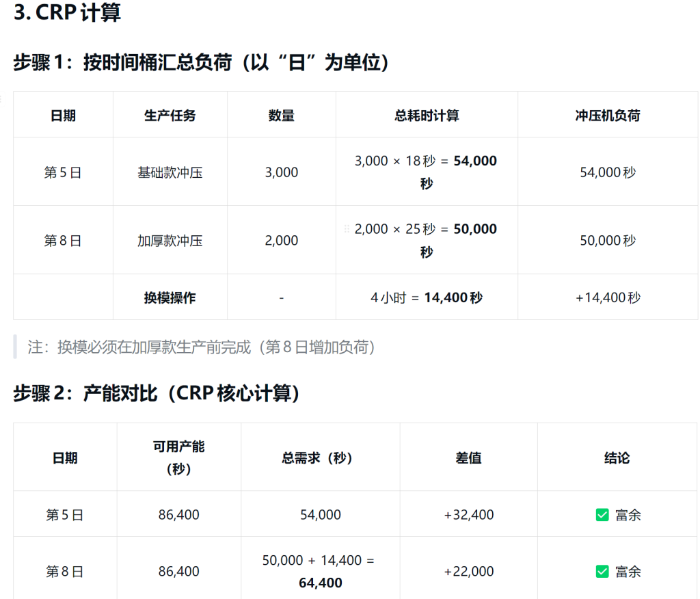Click the "数量" column header
The image size is (700, 599).
281,116
